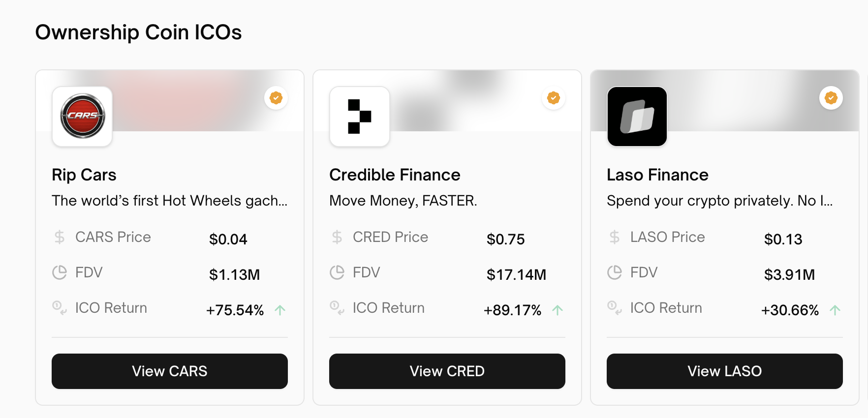Open the View CARS button
This screenshot has height=418, width=868.
[170, 371]
